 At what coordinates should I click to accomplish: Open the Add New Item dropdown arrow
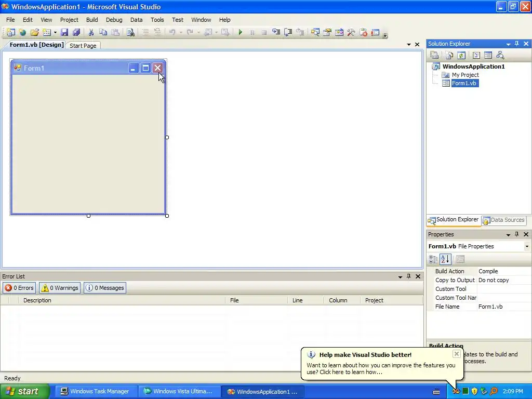[55, 33]
